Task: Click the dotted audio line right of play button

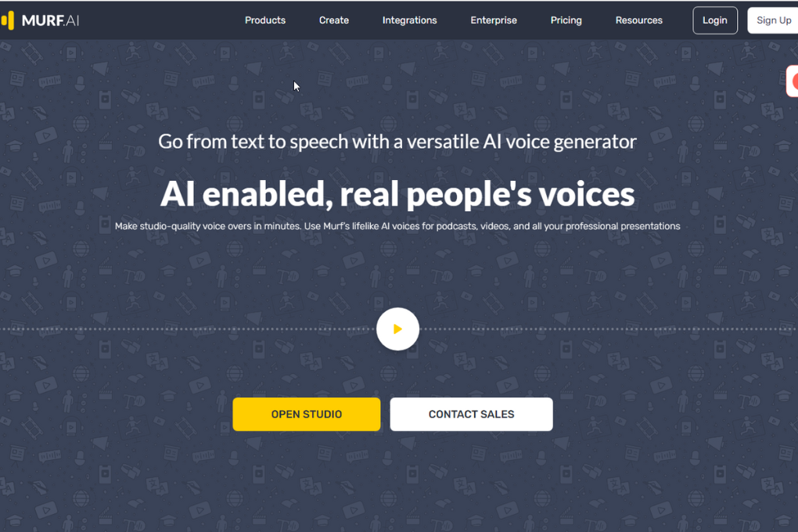Action: (610, 329)
